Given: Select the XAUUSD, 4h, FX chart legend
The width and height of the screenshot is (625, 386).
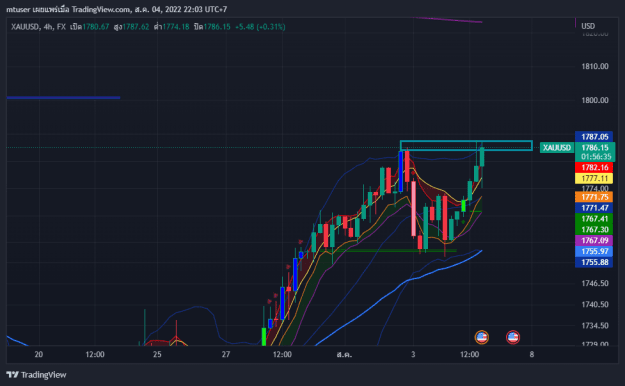Looking at the screenshot, I should point(38,27).
